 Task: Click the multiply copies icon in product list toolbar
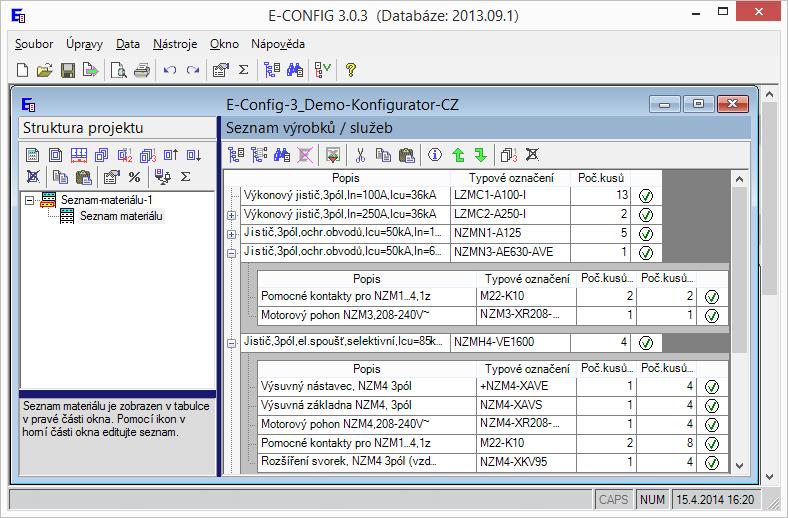click(x=509, y=155)
